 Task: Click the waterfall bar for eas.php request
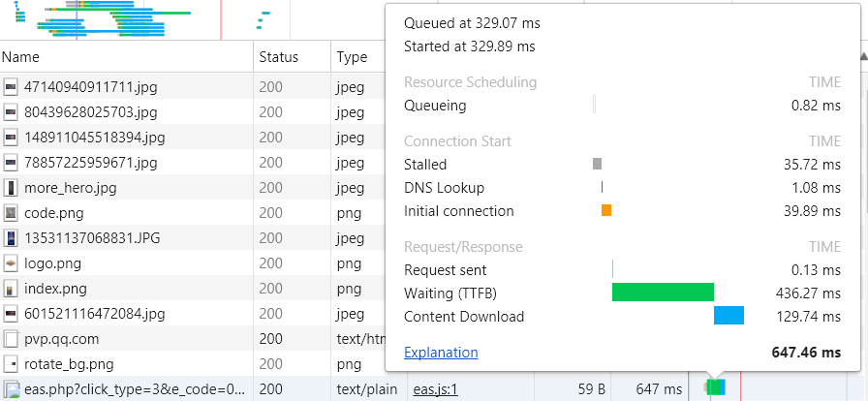[715, 388]
